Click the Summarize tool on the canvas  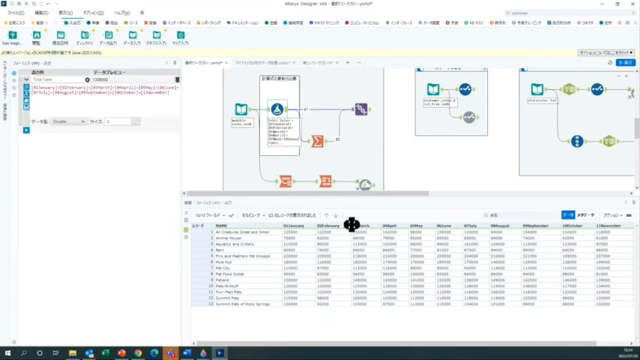[317, 141]
